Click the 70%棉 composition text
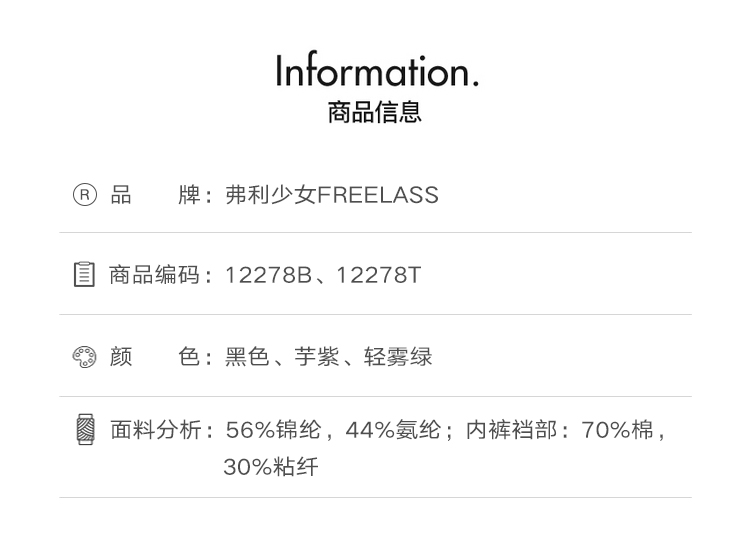The image size is (750, 538). click(618, 430)
